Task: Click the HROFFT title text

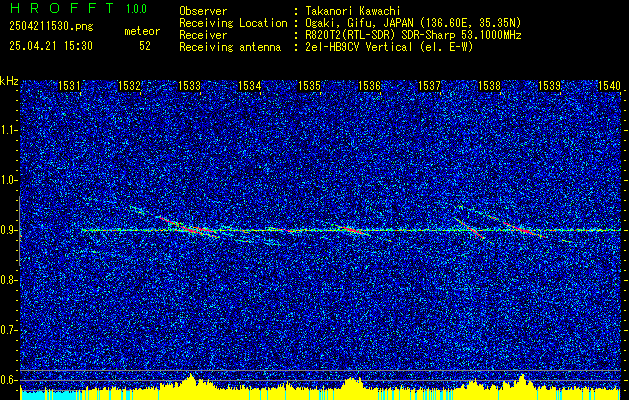Action: (x=62, y=8)
